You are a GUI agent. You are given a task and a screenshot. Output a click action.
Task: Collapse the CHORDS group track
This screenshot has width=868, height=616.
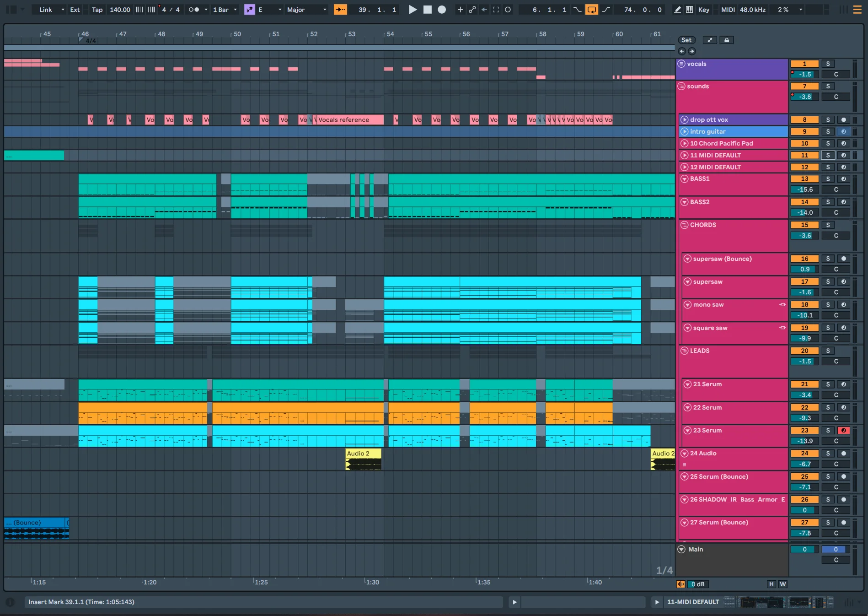[x=684, y=225]
